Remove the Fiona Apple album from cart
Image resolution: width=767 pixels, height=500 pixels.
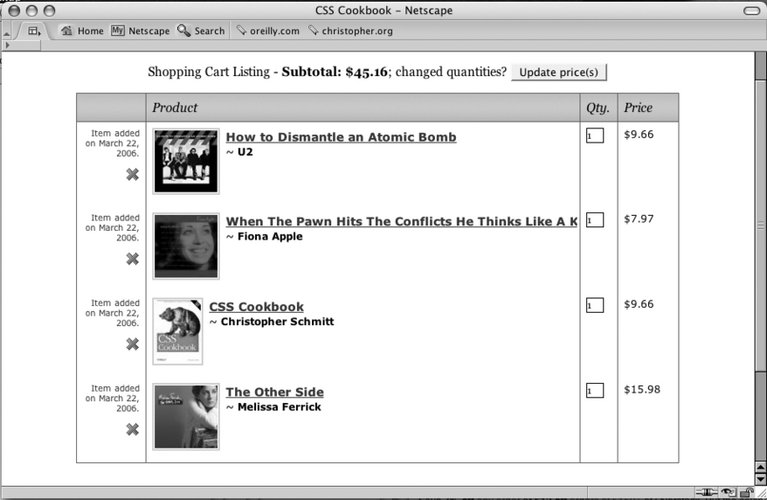(x=133, y=259)
